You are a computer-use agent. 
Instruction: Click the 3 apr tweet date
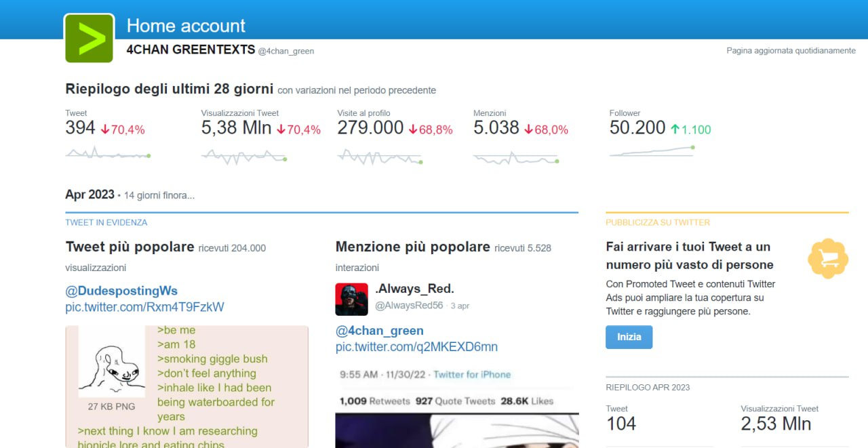tap(460, 306)
